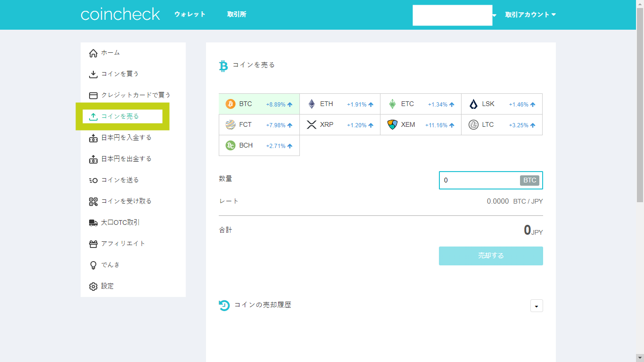This screenshot has width=644, height=362.
Task: Click the withdraw icon for 日本円を出金する
Action: [x=93, y=159]
